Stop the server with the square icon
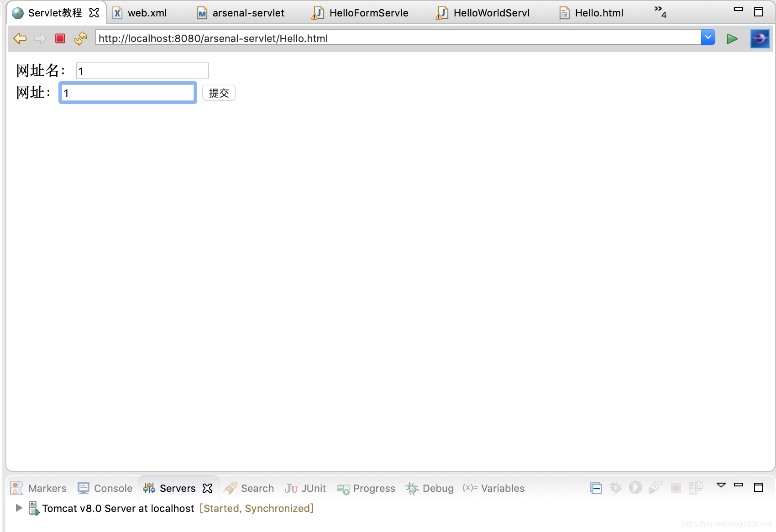The height and width of the screenshot is (532, 776). (x=676, y=488)
